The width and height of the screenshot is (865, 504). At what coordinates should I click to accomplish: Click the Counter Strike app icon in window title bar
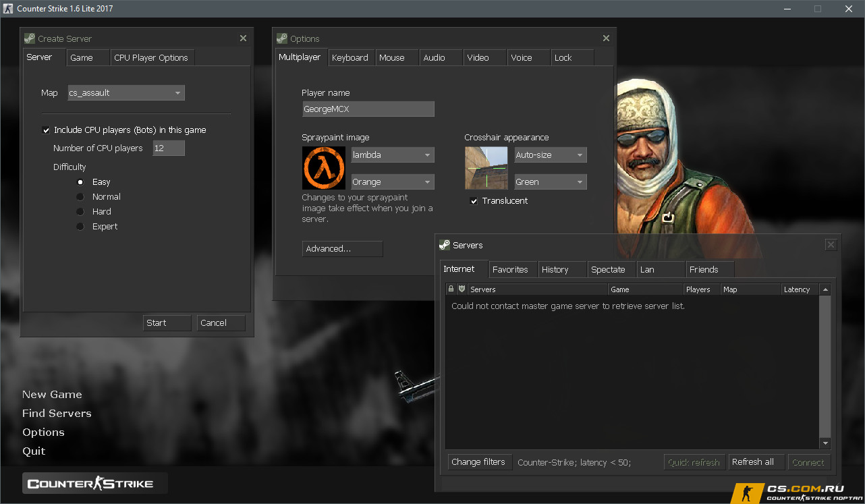click(x=7, y=9)
